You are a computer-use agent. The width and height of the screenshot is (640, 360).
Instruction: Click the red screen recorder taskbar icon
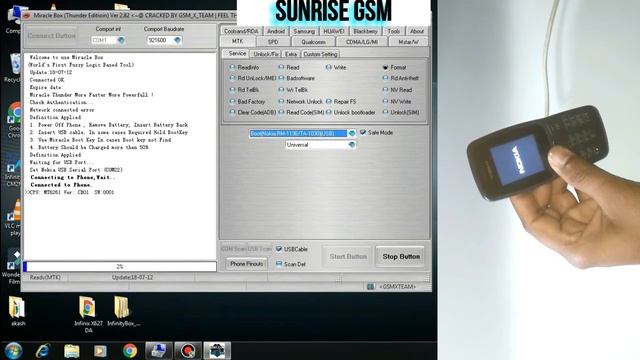pos(188,351)
